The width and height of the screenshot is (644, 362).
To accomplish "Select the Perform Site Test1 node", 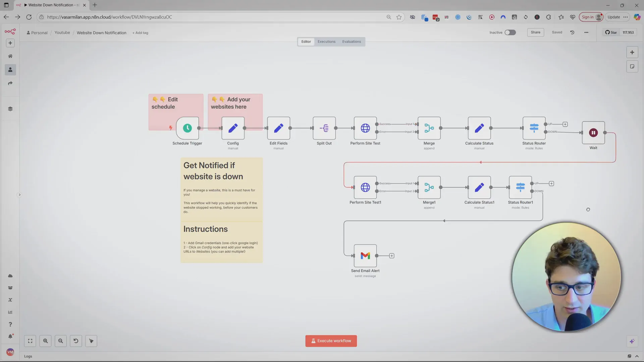I will 365,187.
